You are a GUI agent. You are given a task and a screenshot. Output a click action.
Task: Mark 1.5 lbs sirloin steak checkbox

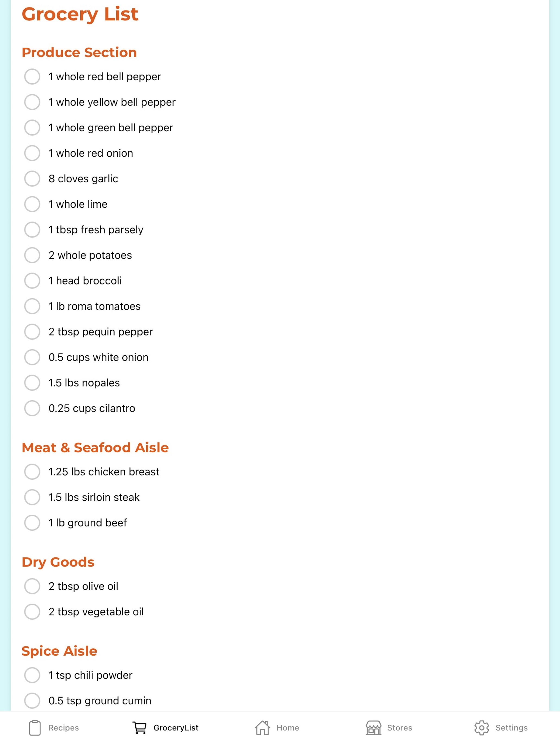coord(32,497)
